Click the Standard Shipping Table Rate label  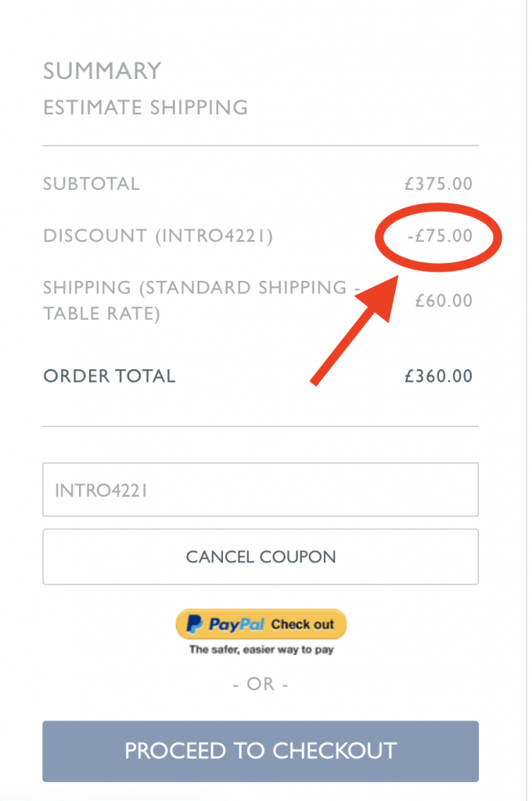tap(202, 300)
